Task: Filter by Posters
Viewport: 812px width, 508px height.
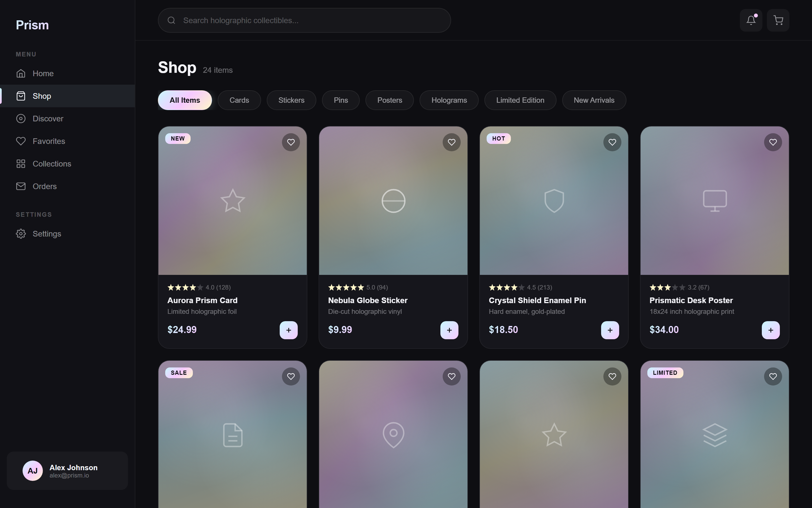Action: (390, 100)
